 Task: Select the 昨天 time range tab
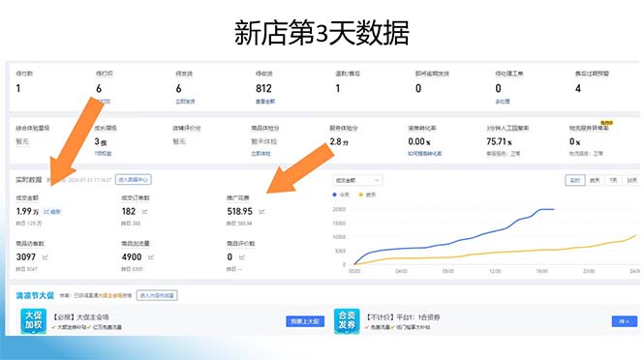[595, 180]
